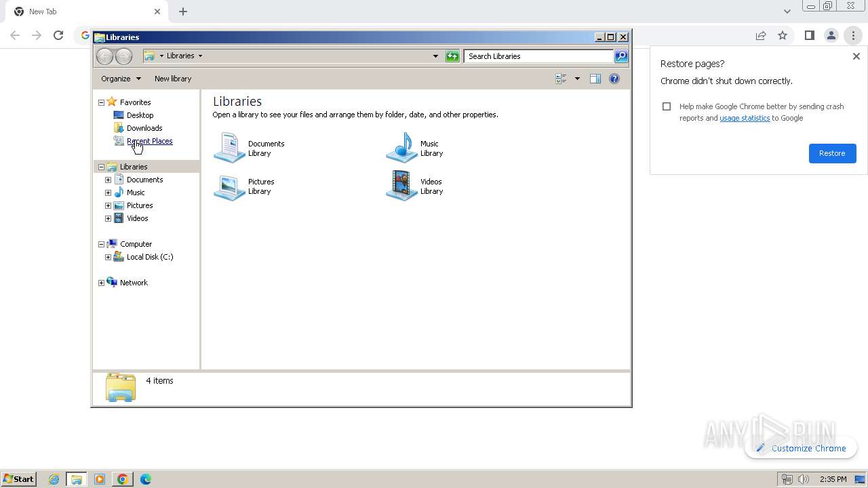Expand Local Disk (C:) node
Image resolution: width=868 pixels, height=488 pixels.
coord(108,257)
